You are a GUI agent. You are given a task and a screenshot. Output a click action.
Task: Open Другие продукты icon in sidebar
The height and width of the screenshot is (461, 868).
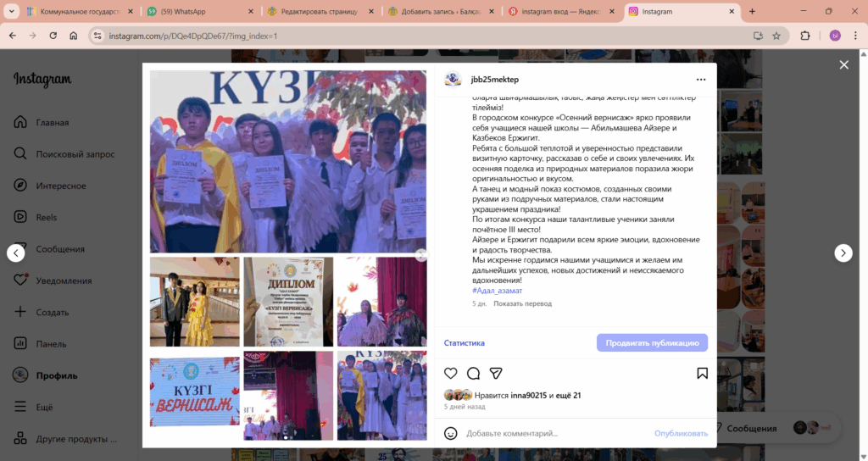20,438
